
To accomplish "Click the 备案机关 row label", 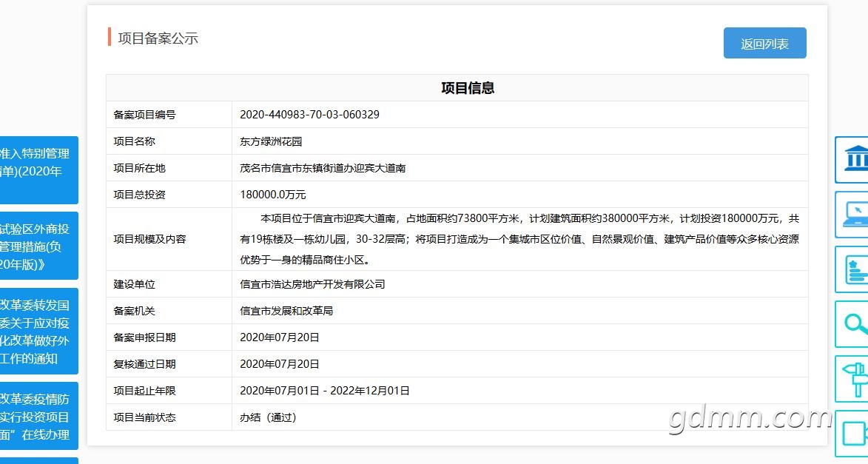I will (134, 311).
